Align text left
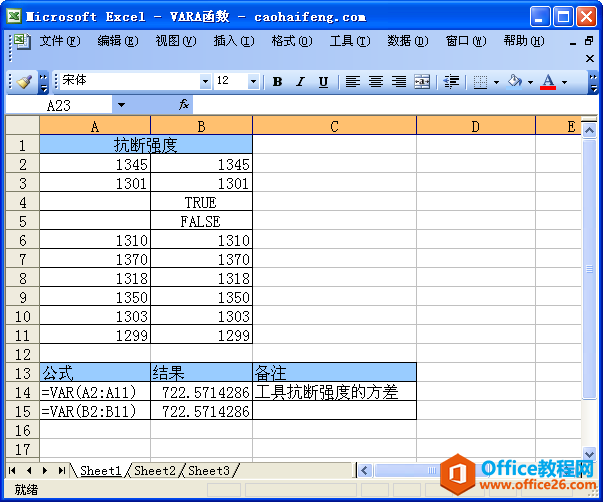 click(x=353, y=82)
